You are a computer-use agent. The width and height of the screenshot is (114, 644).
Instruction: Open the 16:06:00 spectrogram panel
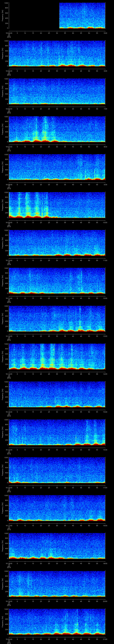point(57,91)
